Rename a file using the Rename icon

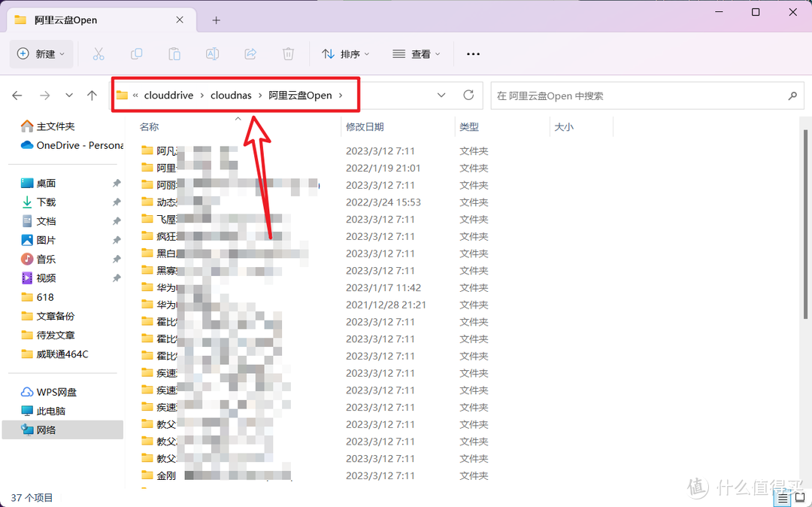[212, 53]
